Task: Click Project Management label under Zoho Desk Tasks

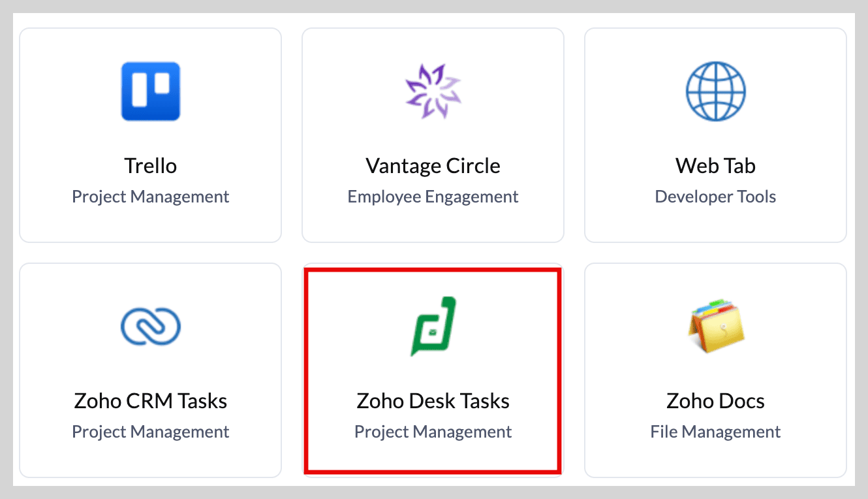Action: (x=433, y=432)
